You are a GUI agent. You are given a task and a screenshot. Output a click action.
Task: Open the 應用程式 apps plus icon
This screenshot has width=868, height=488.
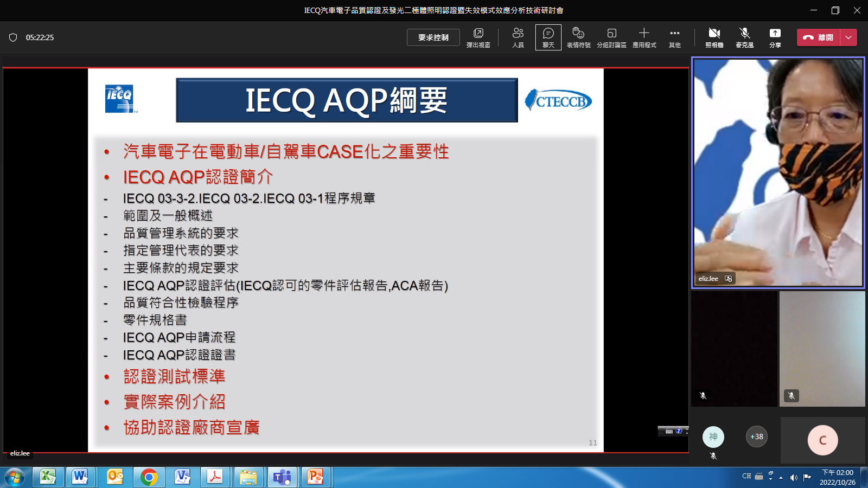pyautogui.click(x=644, y=37)
